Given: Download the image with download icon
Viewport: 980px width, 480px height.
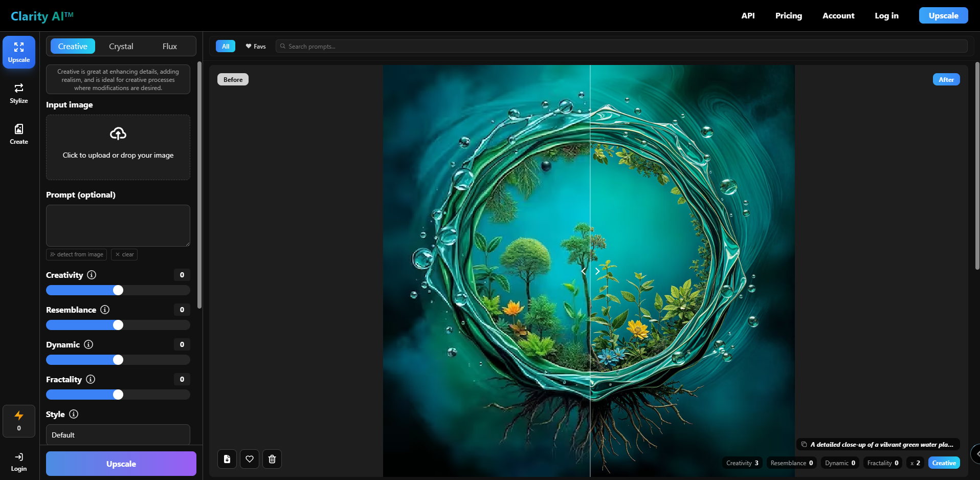Looking at the screenshot, I should pos(227,459).
